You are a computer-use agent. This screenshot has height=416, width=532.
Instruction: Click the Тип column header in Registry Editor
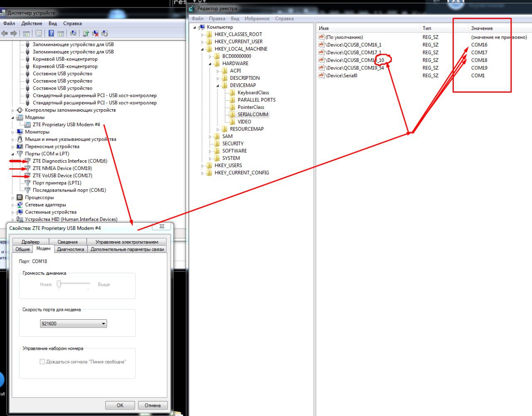tap(444, 28)
